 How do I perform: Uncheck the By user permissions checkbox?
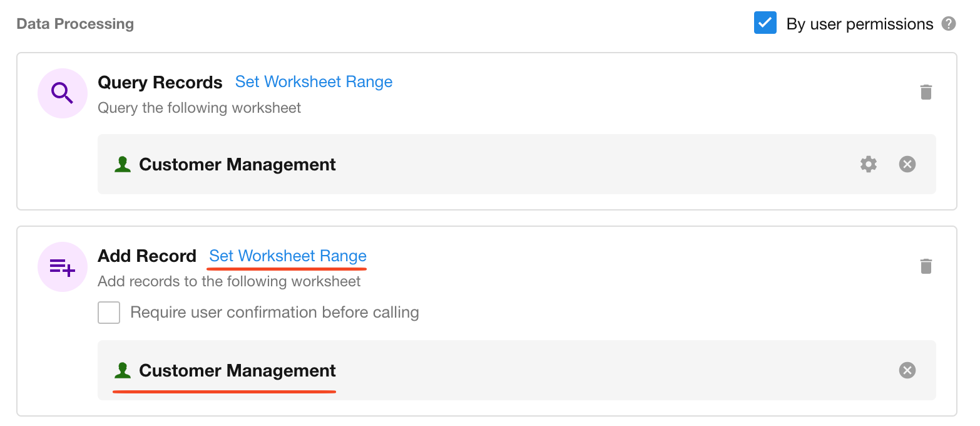765,24
